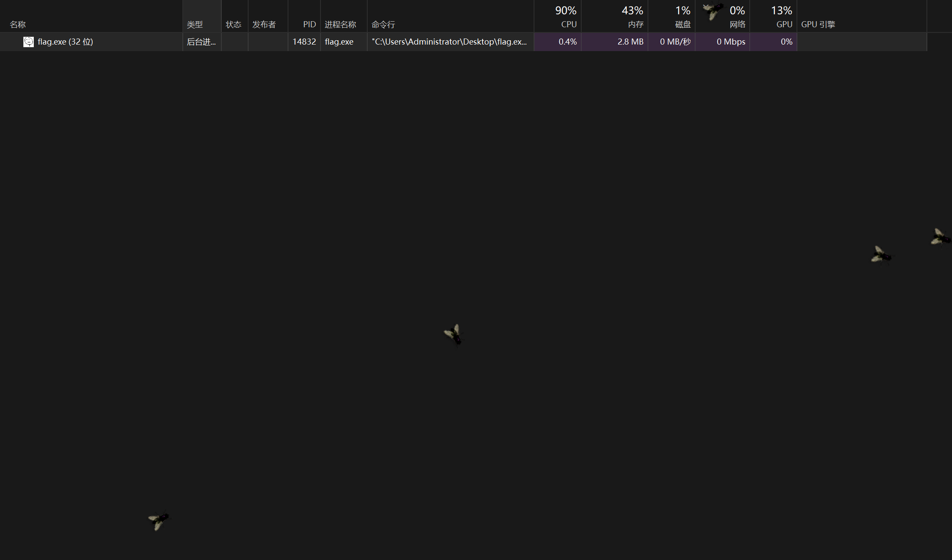The image size is (952, 560).
Task: Click the GPU 引擎 column header
Action: 818,24
